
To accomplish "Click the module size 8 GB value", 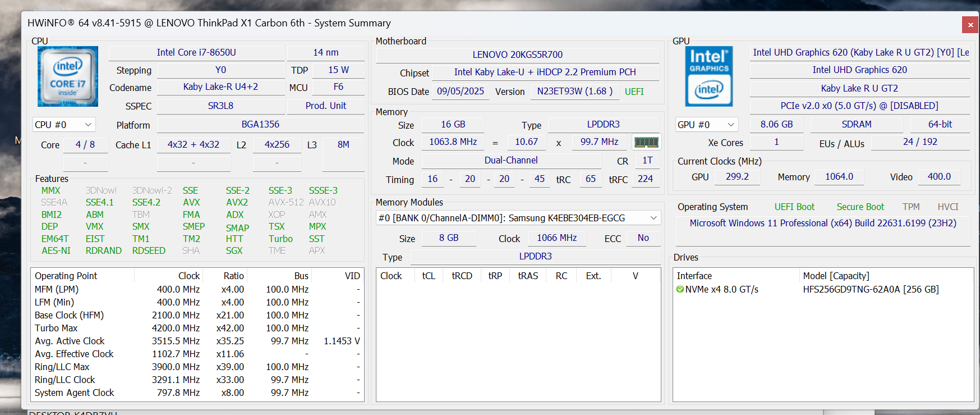I will 449,238.
